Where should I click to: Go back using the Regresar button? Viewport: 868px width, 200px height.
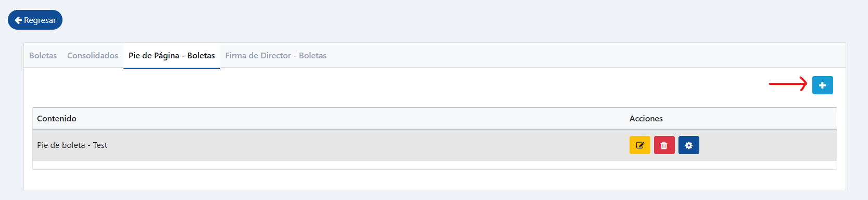[35, 20]
